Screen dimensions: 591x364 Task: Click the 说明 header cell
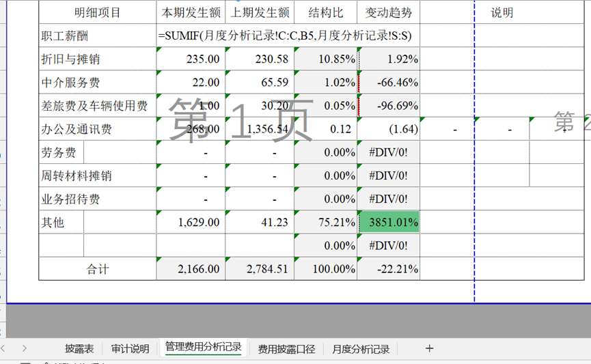pos(501,12)
